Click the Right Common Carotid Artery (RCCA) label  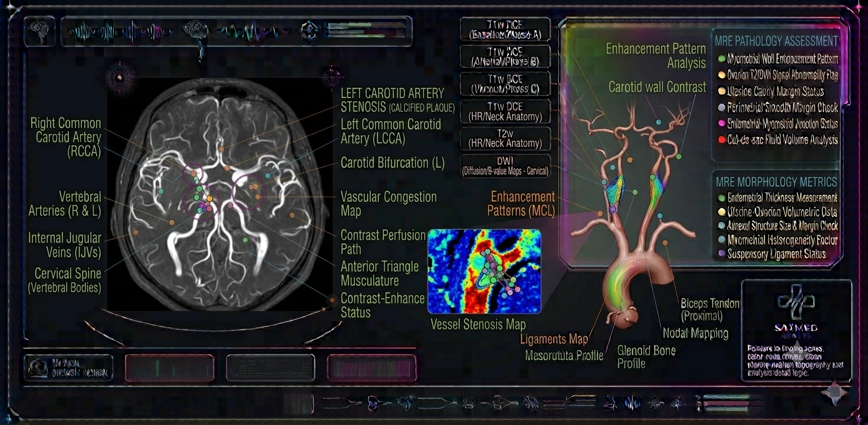point(65,137)
